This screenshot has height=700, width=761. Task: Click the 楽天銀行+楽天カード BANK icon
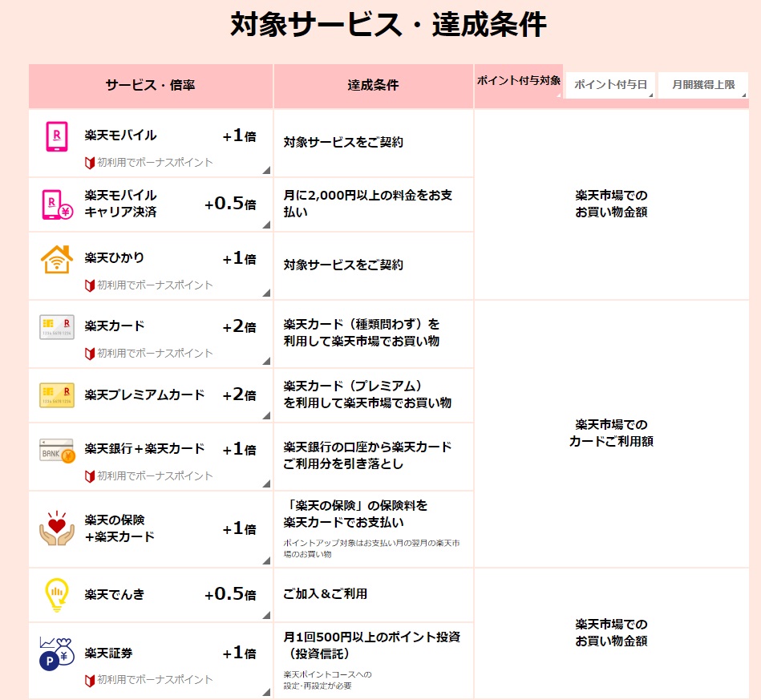pos(57,451)
